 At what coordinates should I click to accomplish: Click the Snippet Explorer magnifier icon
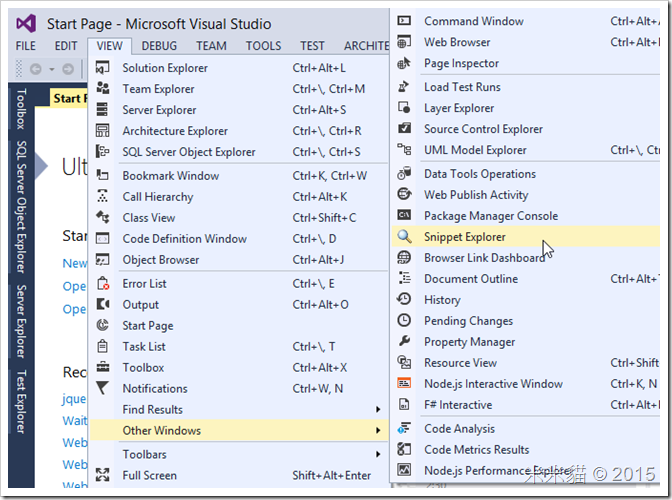click(404, 237)
